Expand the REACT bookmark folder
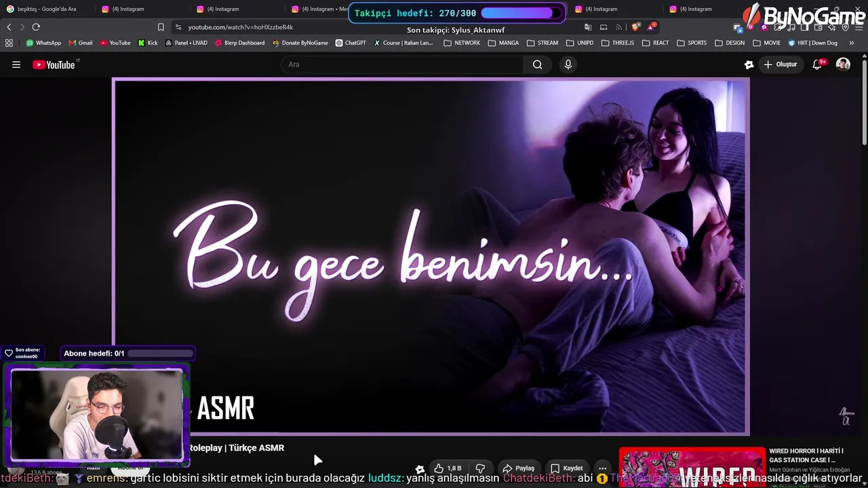The height and width of the screenshot is (488, 868). [x=655, y=43]
